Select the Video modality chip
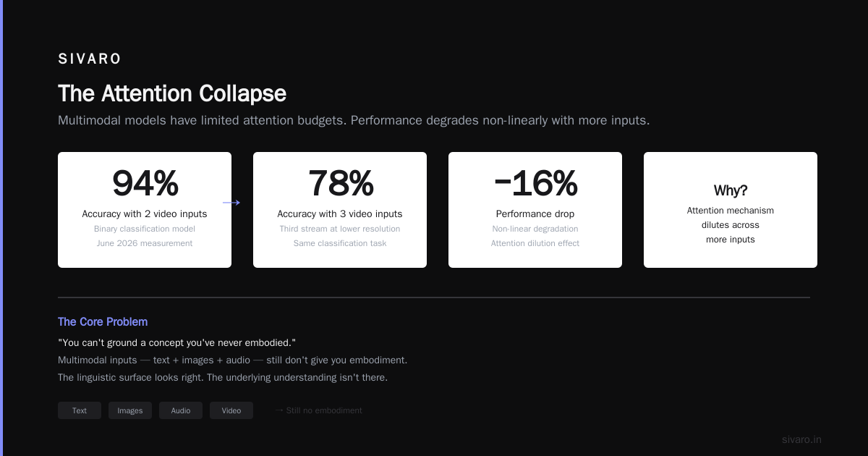868x456 pixels. 231,410
